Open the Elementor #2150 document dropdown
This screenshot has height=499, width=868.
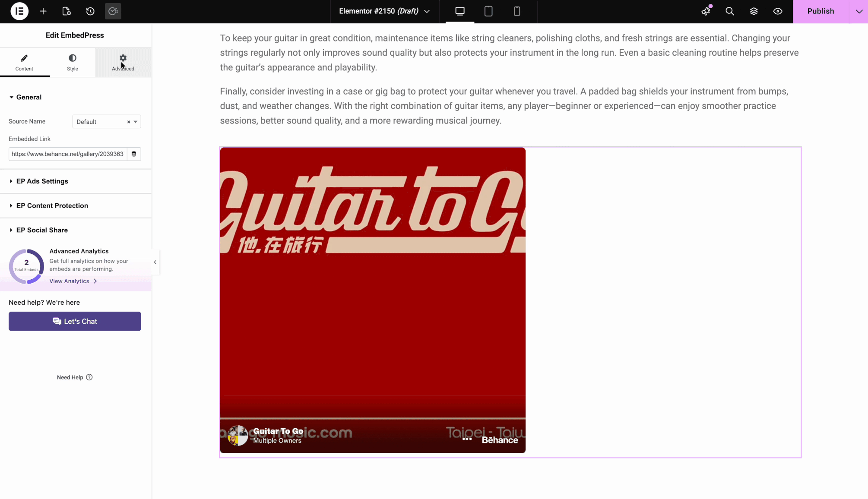pyautogui.click(x=384, y=11)
